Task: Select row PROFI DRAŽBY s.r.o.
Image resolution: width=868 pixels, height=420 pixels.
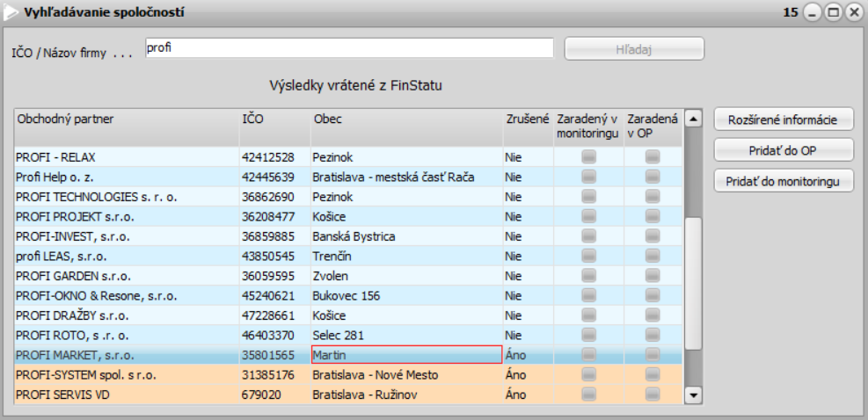Action: coord(348,316)
